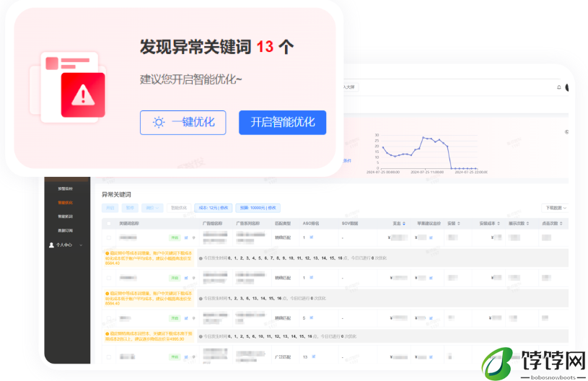Open the 调价 dropdown above the table
The image size is (588, 381).
pos(152,208)
